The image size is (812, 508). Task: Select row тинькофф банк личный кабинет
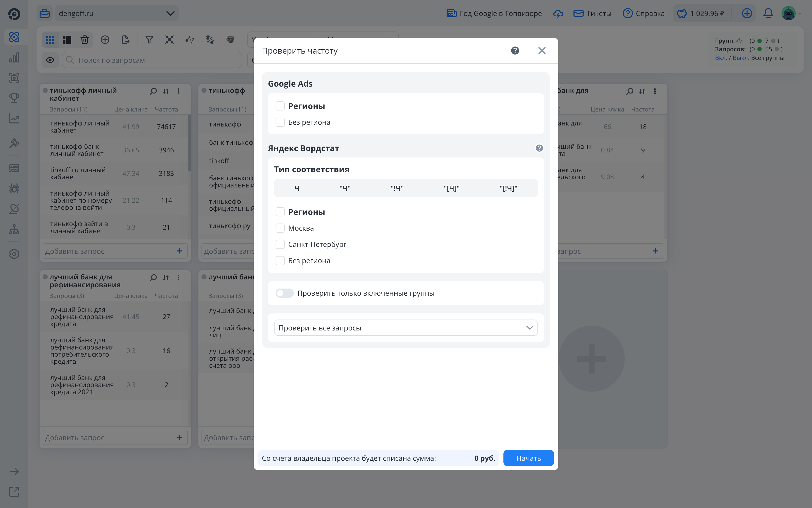[113, 150]
